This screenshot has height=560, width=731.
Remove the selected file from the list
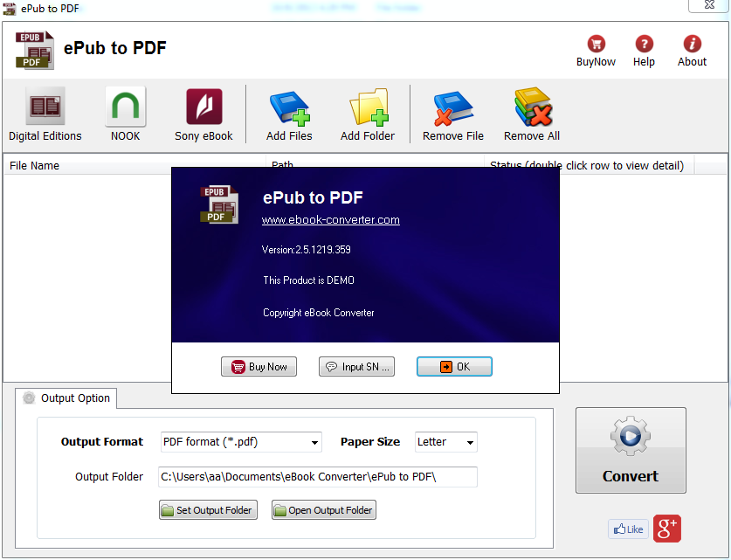tap(452, 114)
